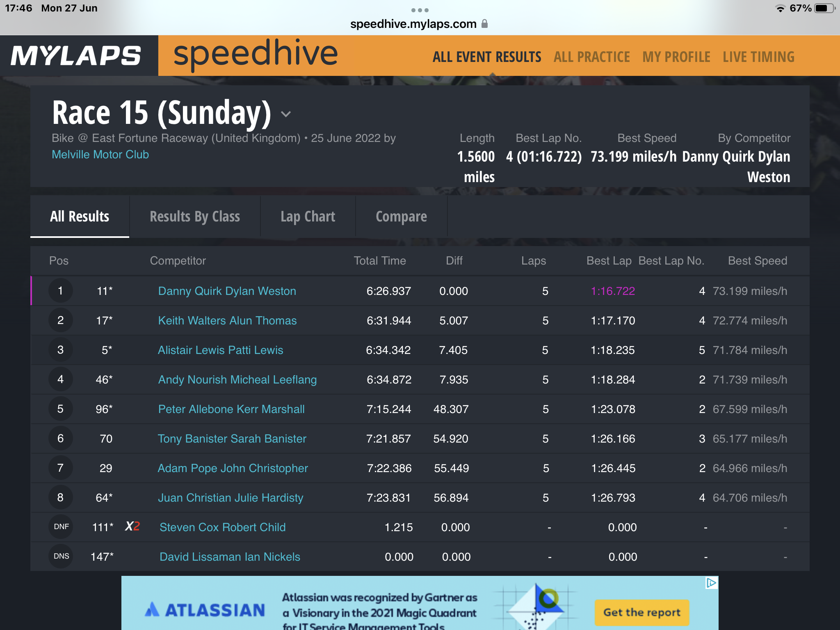Click position badge number 1

click(x=60, y=291)
